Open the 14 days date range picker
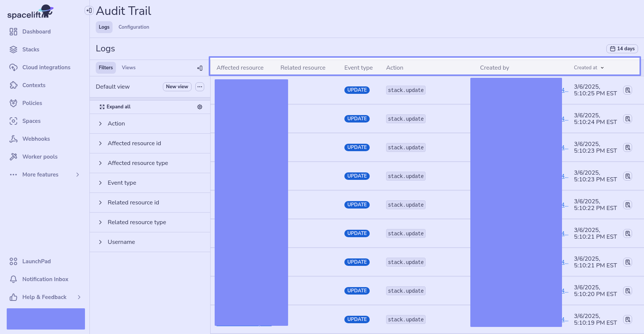The width and height of the screenshot is (644, 334). pyautogui.click(x=622, y=49)
